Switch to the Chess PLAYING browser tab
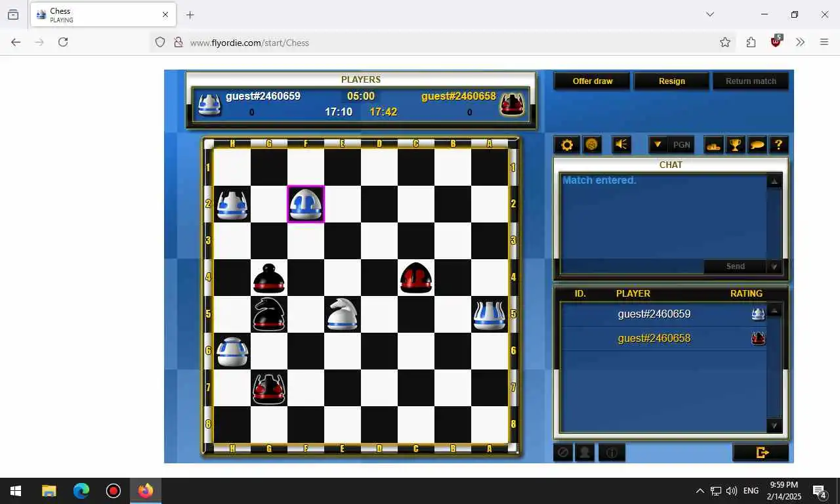Viewport: 840px width, 504px height. (102, 14)
